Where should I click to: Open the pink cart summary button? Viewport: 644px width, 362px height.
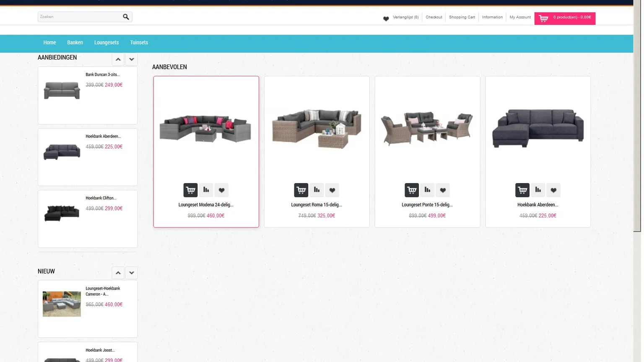point(564,18)
